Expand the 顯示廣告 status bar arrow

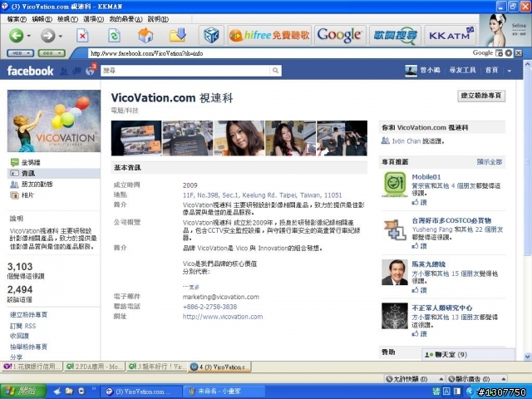coord(504,379)
